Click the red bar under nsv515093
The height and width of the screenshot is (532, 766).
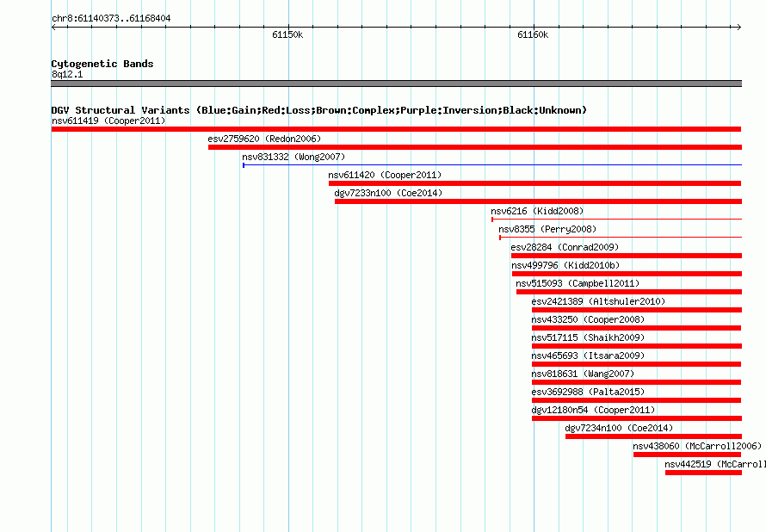click(629, 292)
